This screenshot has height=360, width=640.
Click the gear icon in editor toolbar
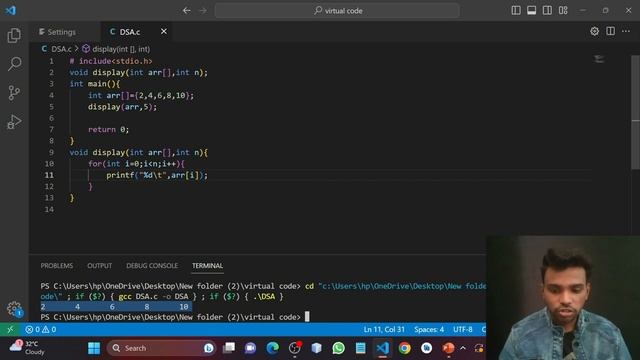pyautogui.click(x=594, y=31)
